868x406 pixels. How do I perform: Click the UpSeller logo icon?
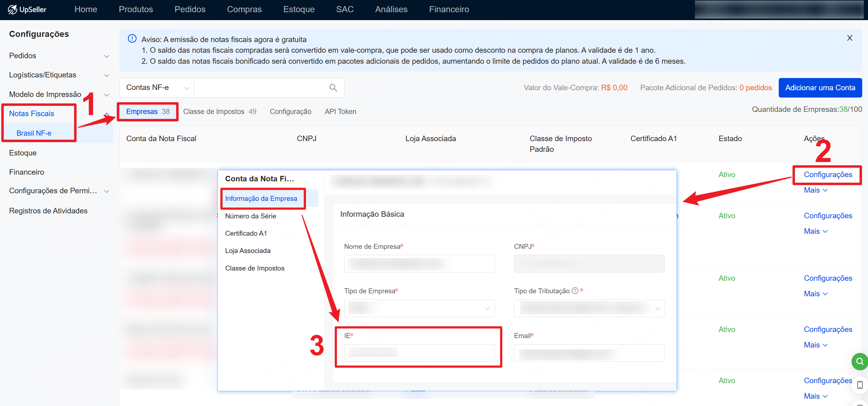coord(12,9)
